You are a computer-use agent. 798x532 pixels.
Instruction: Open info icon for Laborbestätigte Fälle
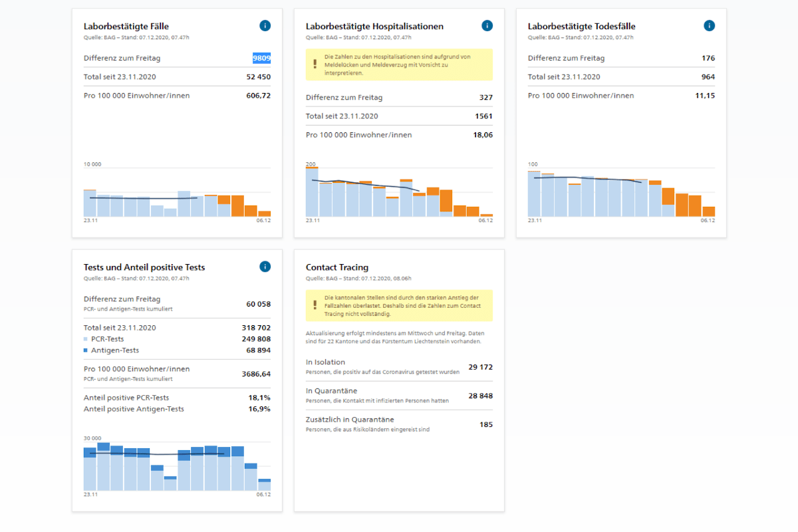[x=265, y=26]
